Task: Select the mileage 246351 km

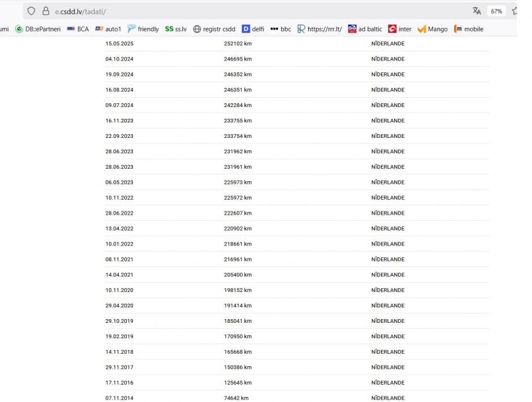Action: 238,90
